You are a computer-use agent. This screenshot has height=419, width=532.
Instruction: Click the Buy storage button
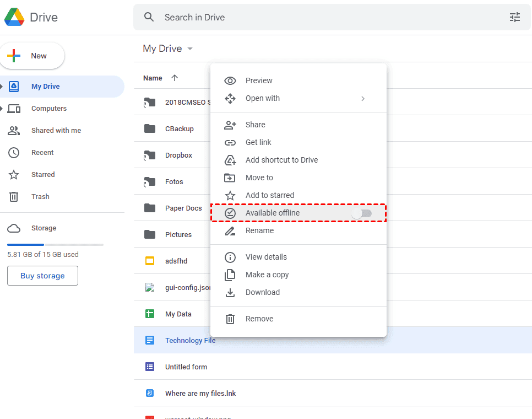click(x=42, y=276)
